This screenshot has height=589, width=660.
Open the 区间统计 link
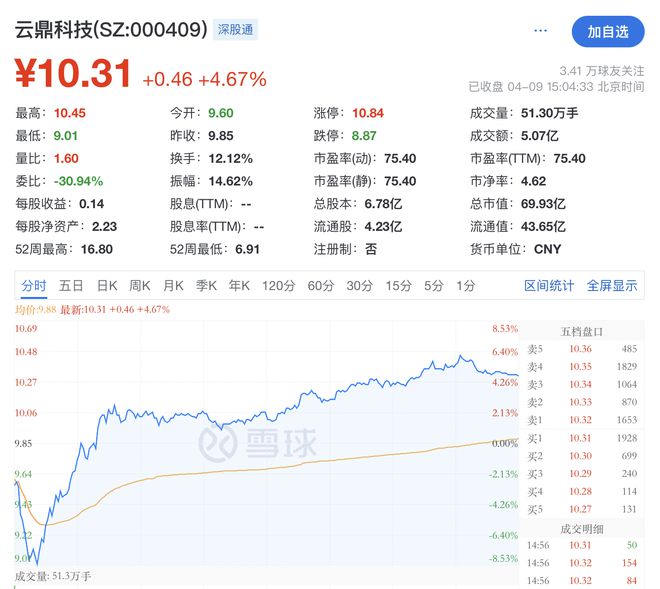(549, 286)
